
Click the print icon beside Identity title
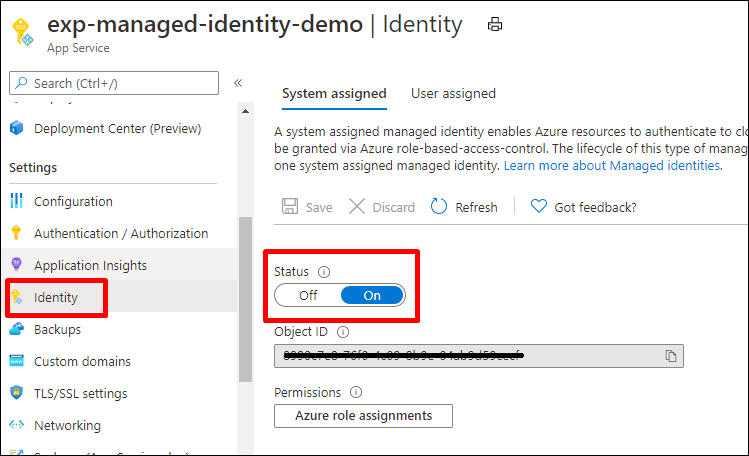click(495, 24)
